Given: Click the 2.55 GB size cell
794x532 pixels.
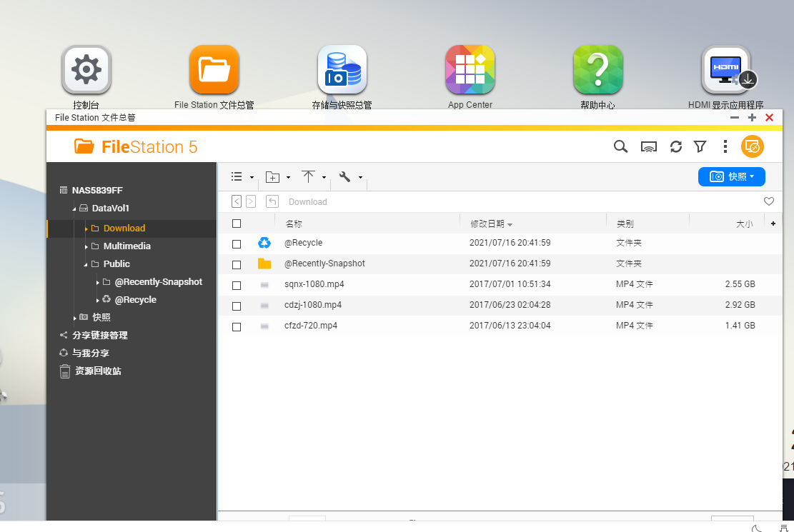Looking at the screenshot, I should click(x=740, y=284).
